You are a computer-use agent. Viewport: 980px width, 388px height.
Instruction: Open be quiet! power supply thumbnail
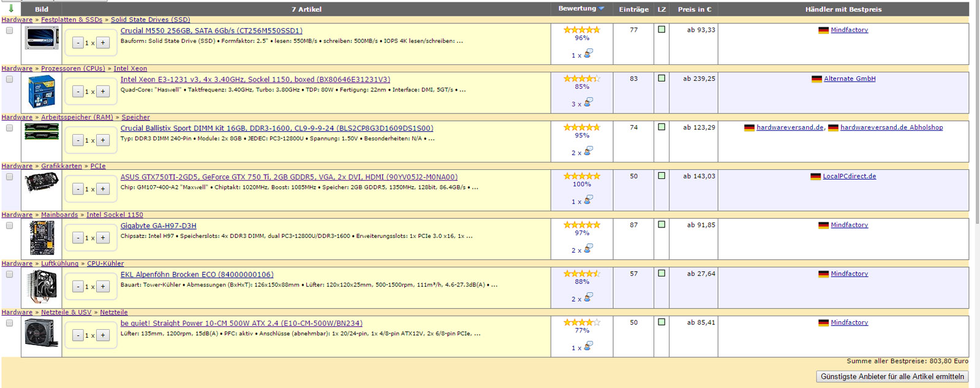(x=42, y=334)
